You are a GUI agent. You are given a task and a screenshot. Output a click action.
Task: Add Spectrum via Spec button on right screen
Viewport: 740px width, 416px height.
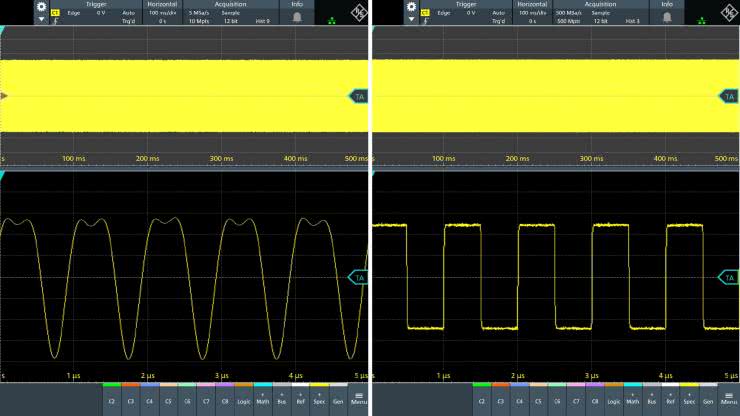(x=689, y=399)
